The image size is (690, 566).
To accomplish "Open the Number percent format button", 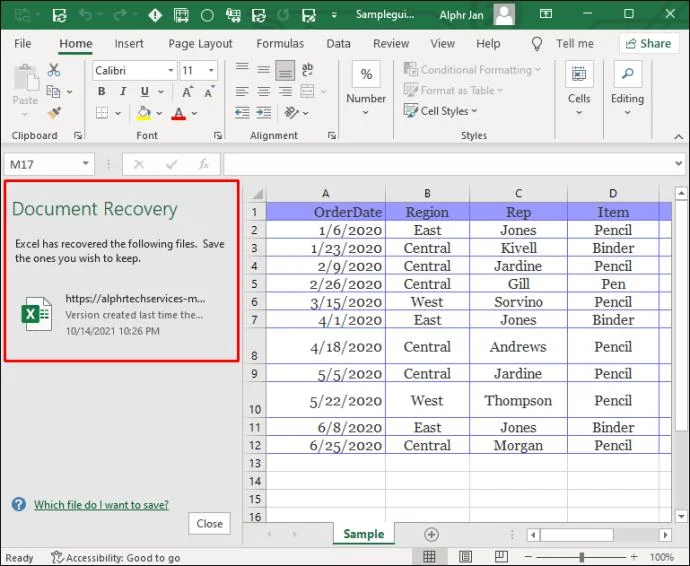I will pos(366,74).
